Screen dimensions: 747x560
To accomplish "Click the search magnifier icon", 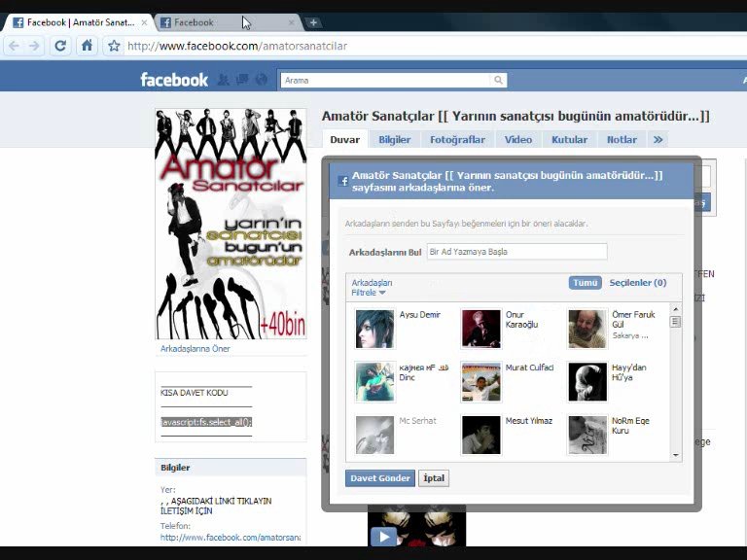I will pyautogui.click(x=498, y=80).
